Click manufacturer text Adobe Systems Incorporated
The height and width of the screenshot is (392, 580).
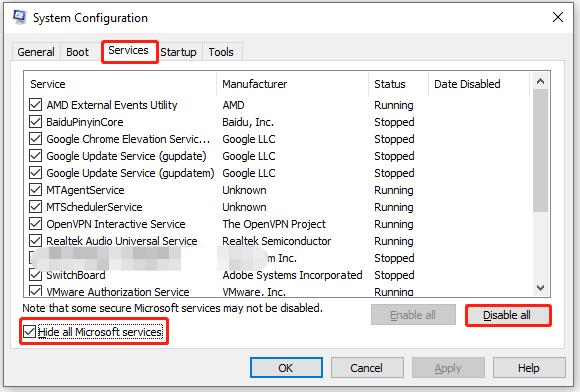292,275
